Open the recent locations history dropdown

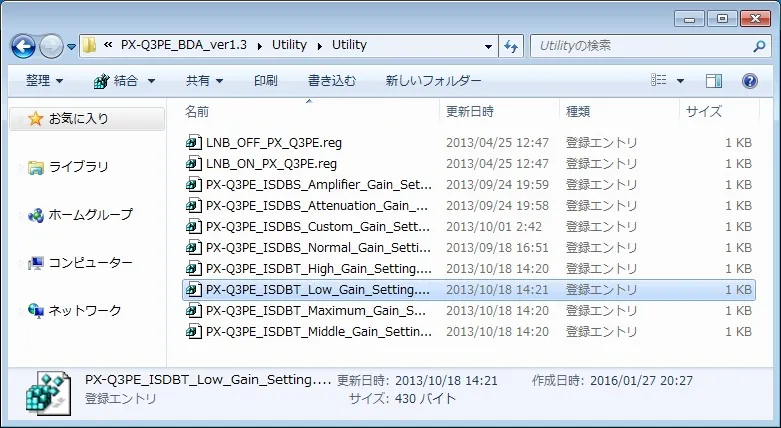tap(71, 47)
